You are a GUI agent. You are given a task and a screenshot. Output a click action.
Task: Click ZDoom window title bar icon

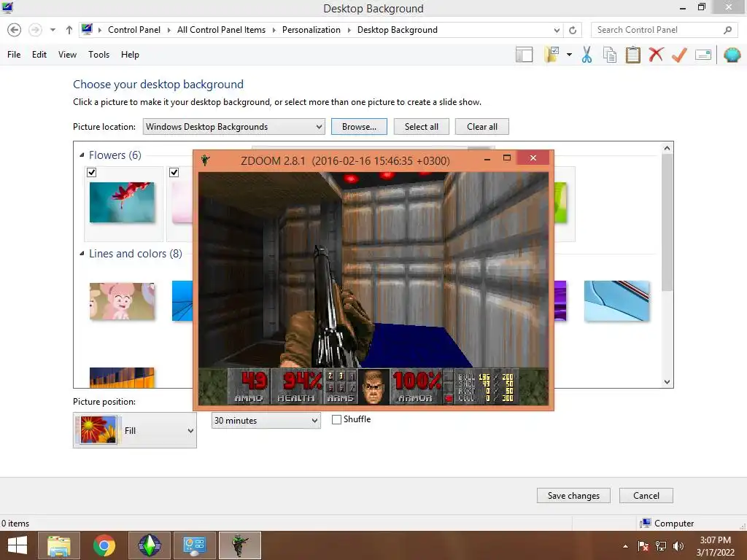(205, 160)
